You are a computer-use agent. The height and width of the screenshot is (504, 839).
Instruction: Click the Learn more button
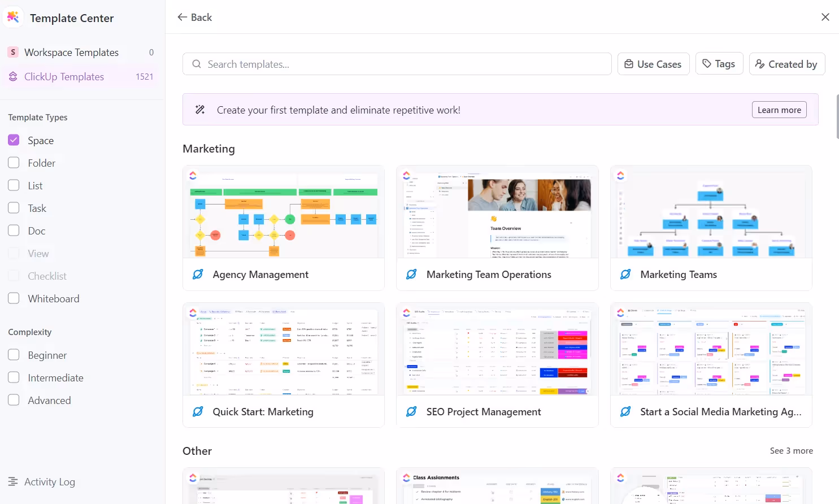(779, 109)
